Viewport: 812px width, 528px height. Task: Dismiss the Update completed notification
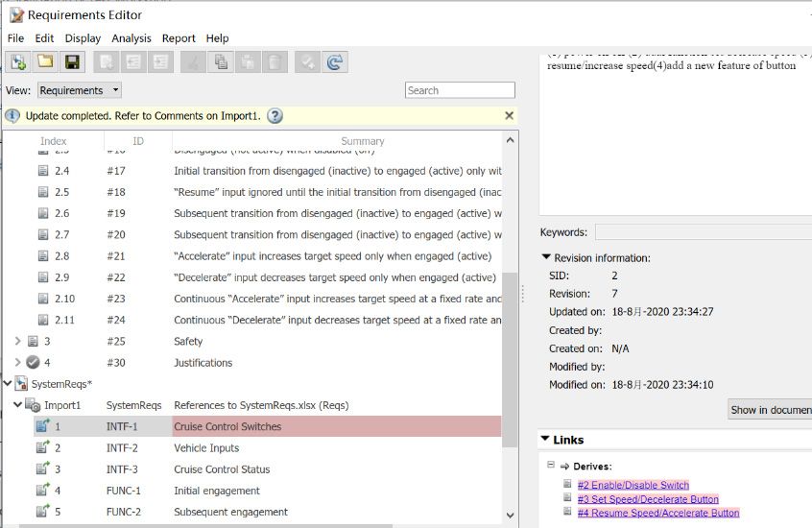(x=509, y=116)
